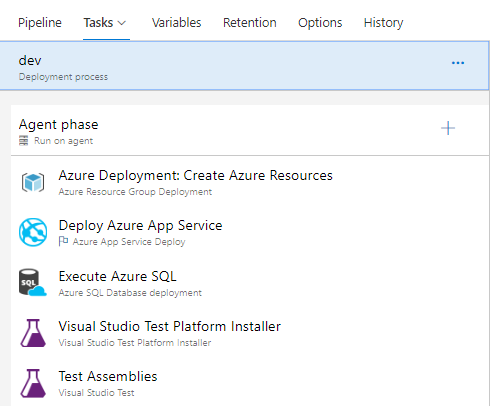Select the Deploy Azure App Service task
The image size is (490, 406).
pyautogui.click(x=250, y=232)
